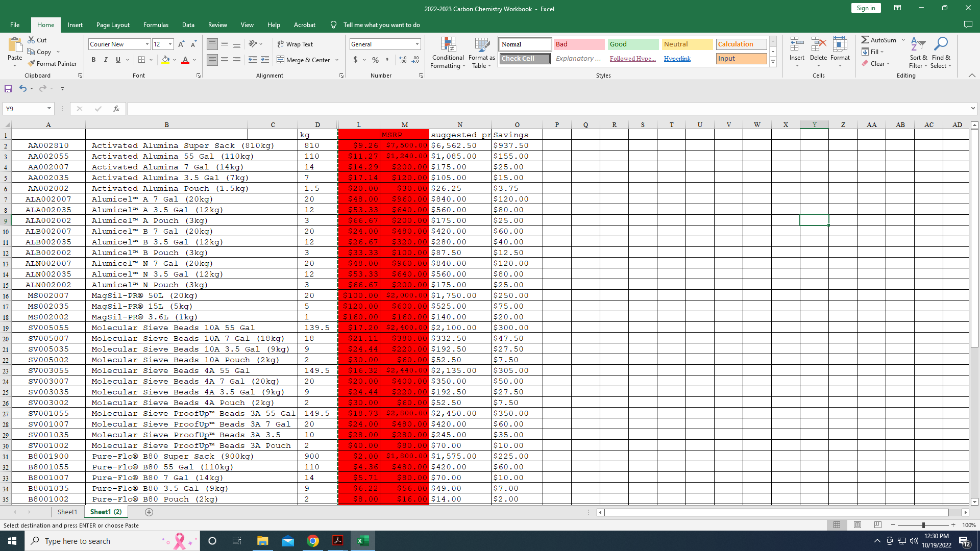Open Sort & Filter menu

click(918, 53)
